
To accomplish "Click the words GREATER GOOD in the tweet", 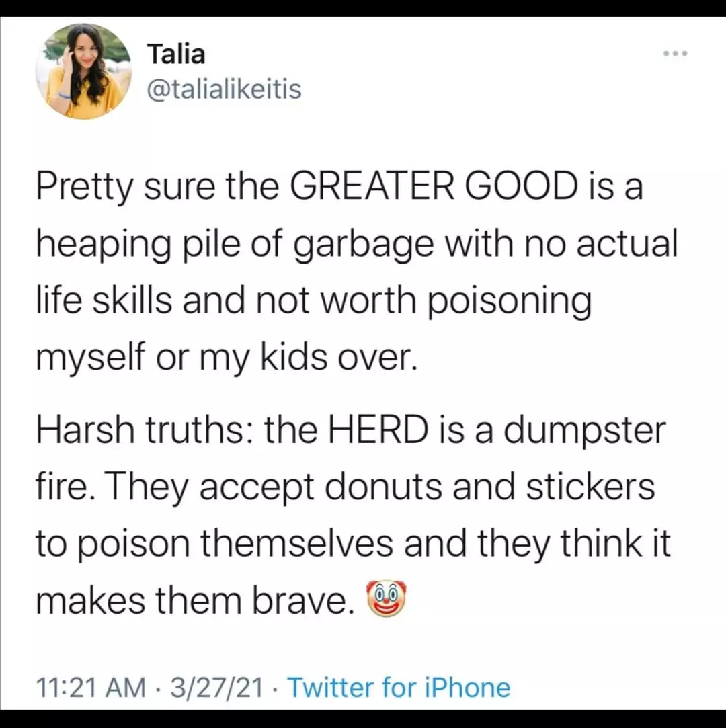I will point(433,186).
